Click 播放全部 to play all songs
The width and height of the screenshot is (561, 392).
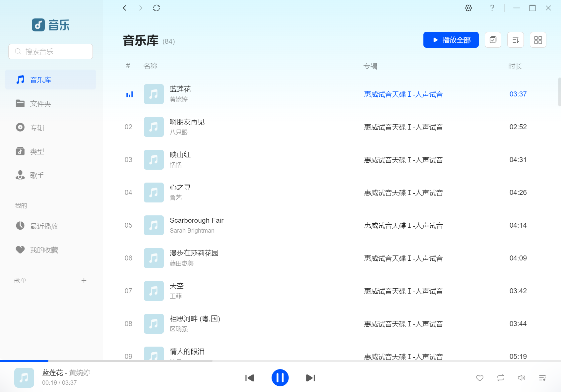(x=451, y=40)
